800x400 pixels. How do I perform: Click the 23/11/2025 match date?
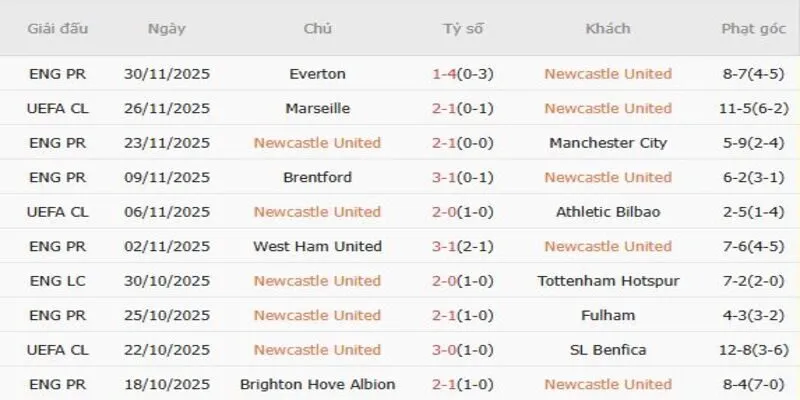[166, 143]
